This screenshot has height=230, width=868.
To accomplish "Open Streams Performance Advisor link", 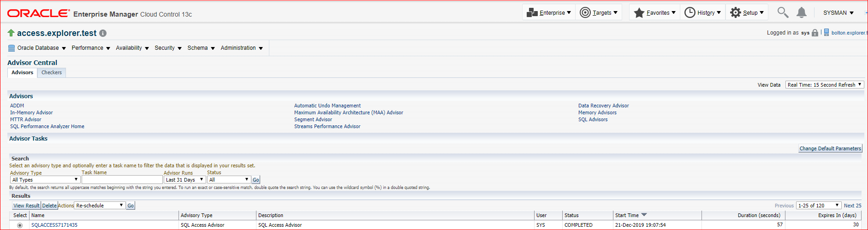I will (327, 126).
